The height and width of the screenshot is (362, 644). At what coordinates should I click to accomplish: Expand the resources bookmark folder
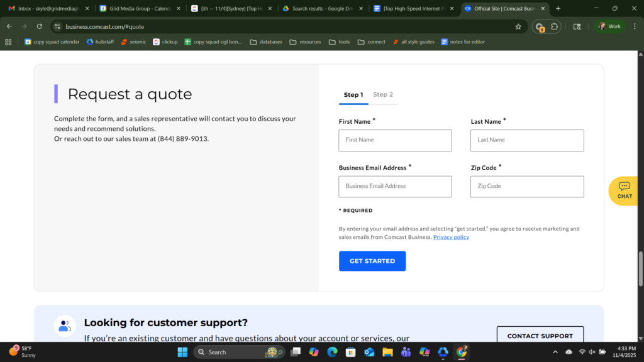[x=305, y=42]
